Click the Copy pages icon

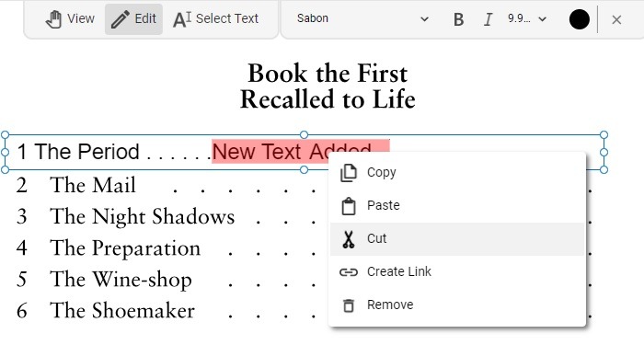click(x=349, y=173)
